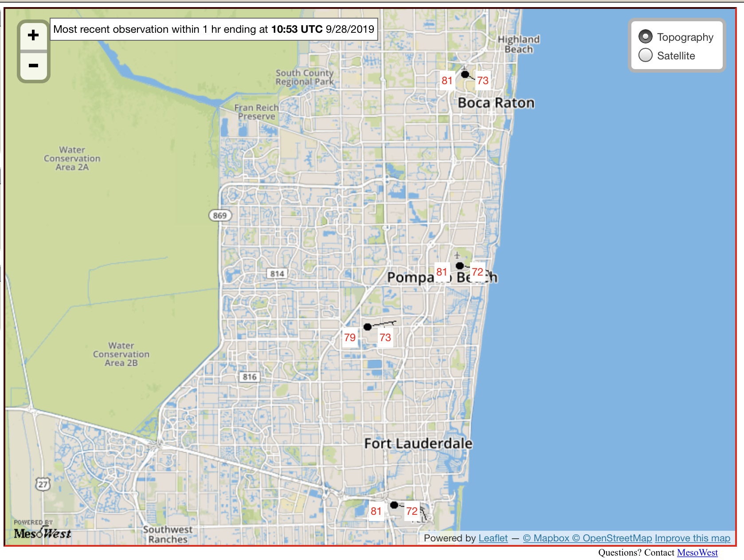Click temperature label 81 near Boca Raton
744x560 pixels.
tap(447, 81)
